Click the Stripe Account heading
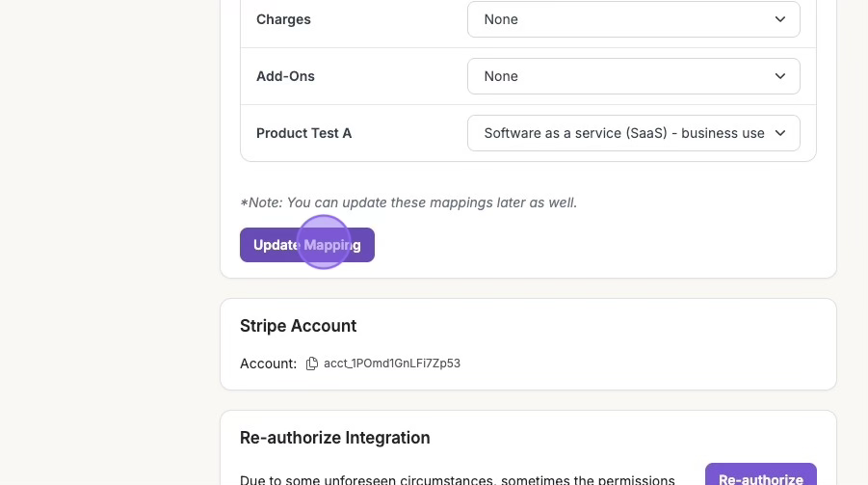The image size is (868, 485). click(x=298, y=326)
